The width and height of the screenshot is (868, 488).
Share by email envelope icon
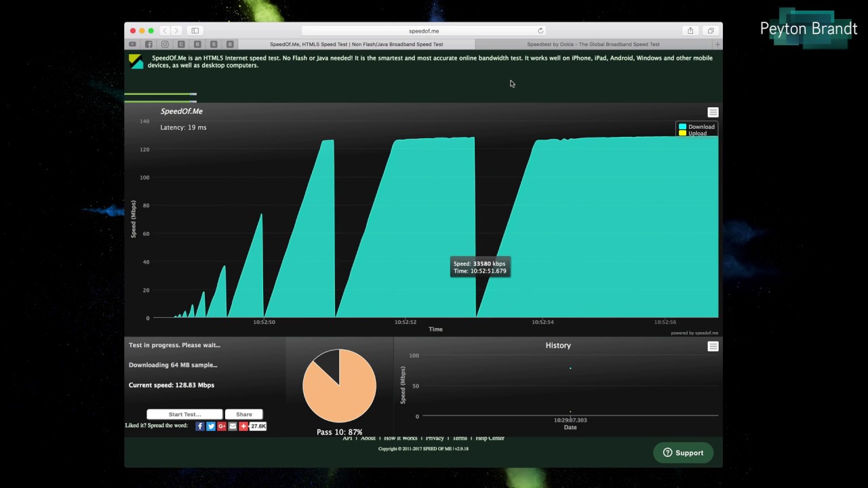pyautogui.click(x=233, y=426)
